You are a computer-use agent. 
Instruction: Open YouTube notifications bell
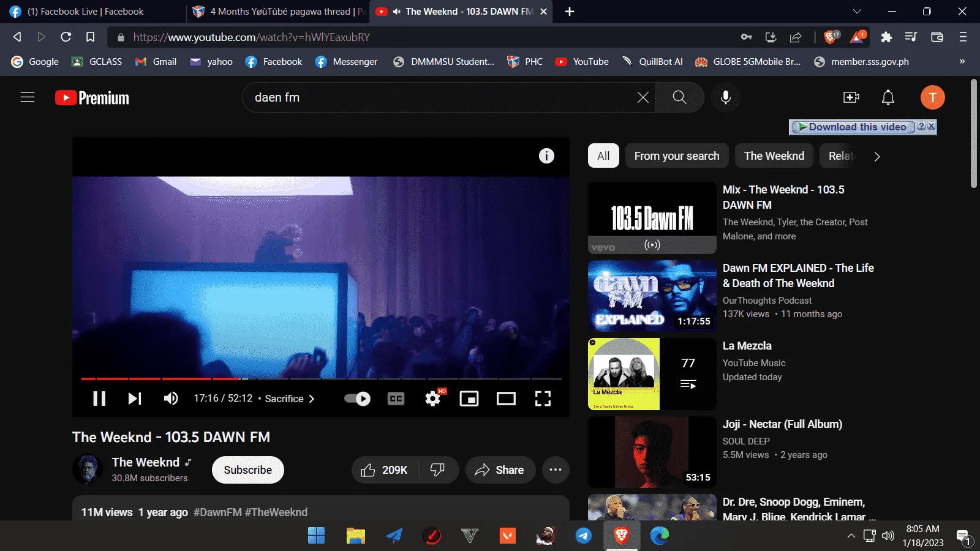click(x=888, y=97)
